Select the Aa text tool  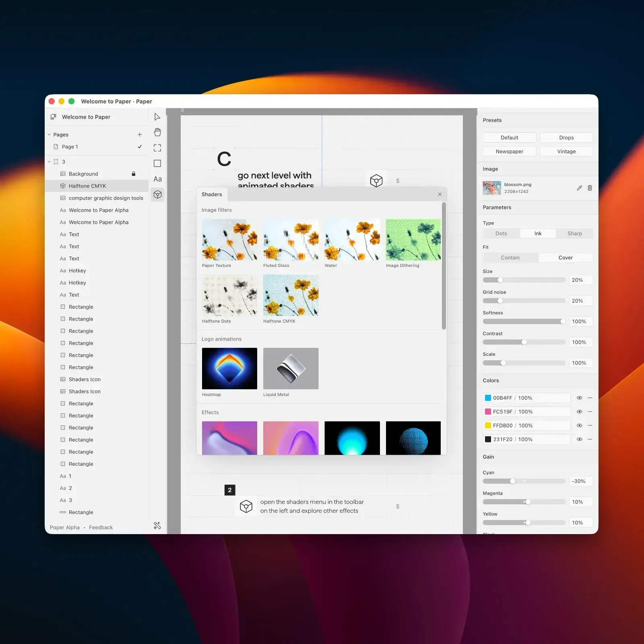(x=157, y=179)
